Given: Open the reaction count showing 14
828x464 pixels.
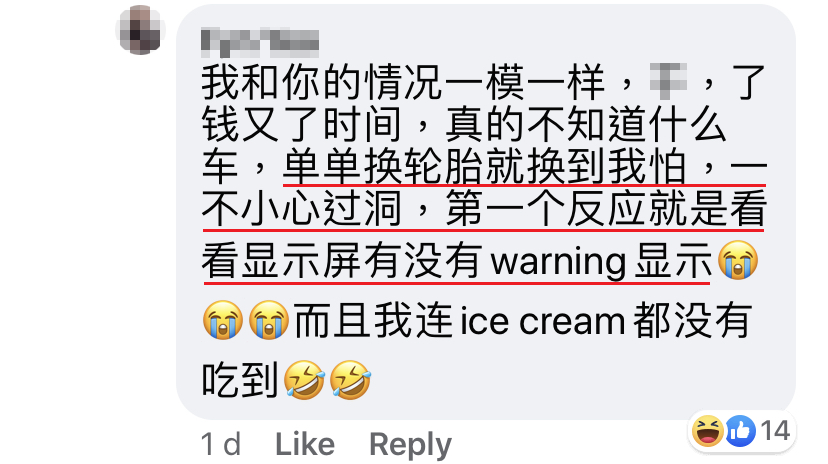Looking at the screenshot, I should [775, 431].
